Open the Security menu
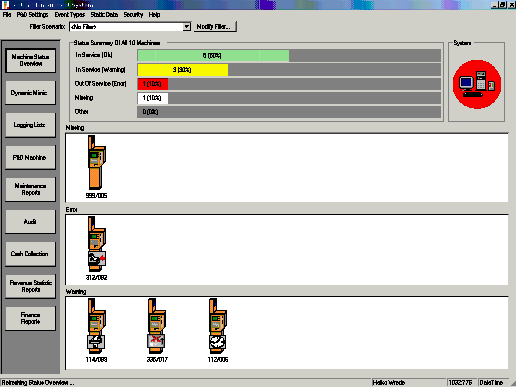The width and height of the screenshot is (516, 387). [133, 15]
